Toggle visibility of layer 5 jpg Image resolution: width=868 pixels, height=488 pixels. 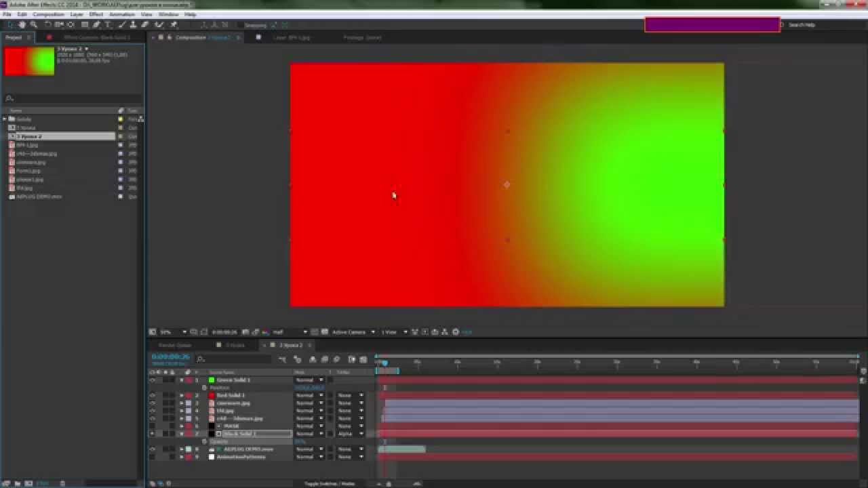tap(152, 418)
